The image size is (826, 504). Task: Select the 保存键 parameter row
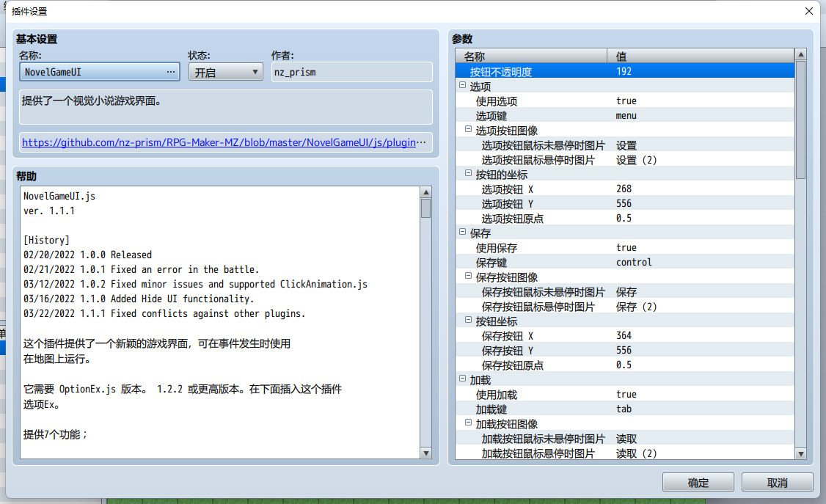[625, 262]
